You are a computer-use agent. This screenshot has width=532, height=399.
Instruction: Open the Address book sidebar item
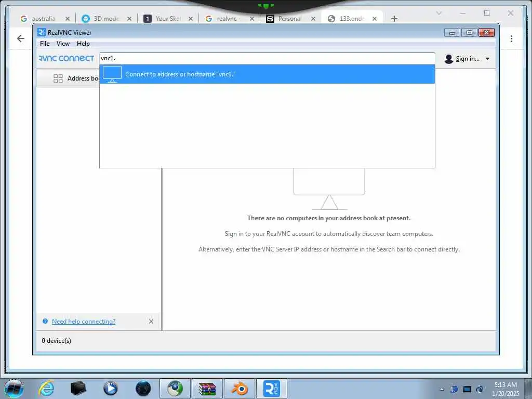tap(68, 78)
